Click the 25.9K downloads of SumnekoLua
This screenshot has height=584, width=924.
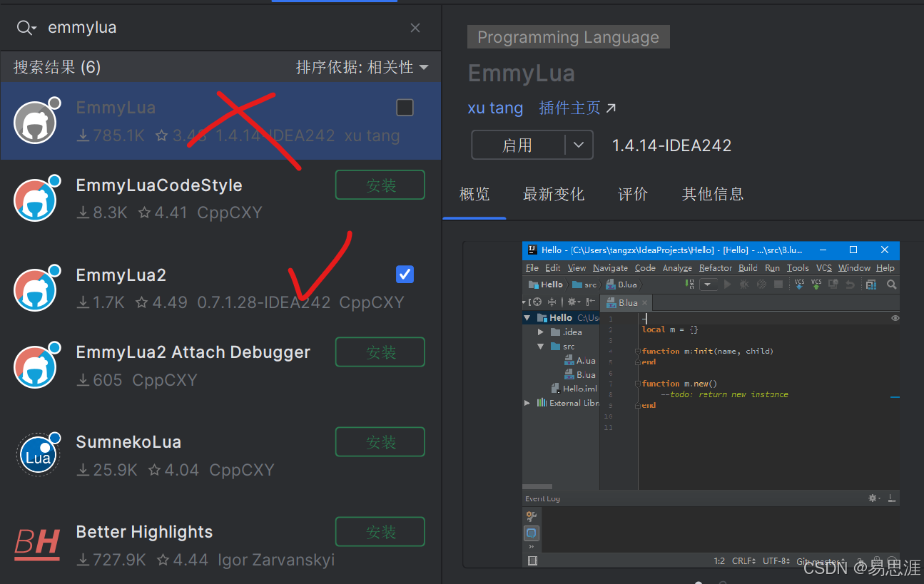tap(107, 470)
